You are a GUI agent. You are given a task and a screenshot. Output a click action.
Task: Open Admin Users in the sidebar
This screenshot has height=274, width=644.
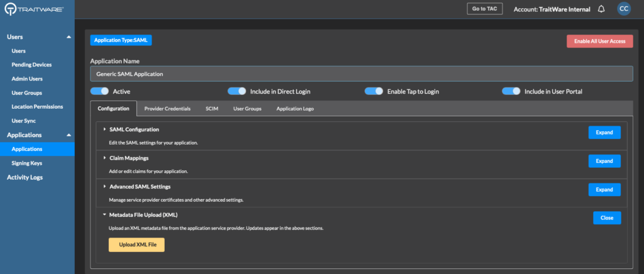tap(27, 79)
